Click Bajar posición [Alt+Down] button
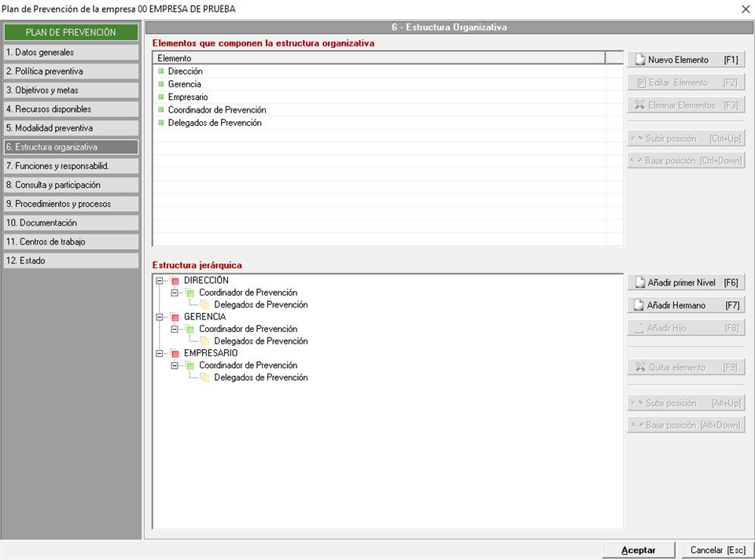 pos(686,426)
